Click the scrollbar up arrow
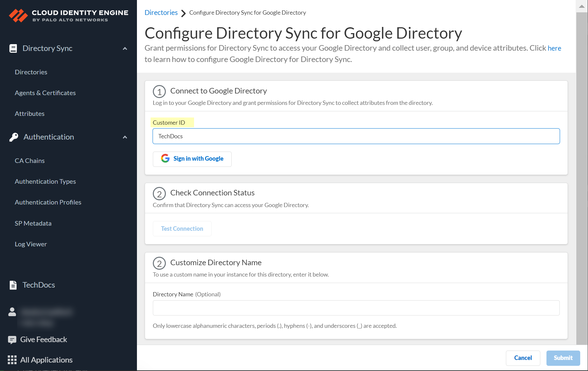The width and height of the screenshot is (588, 371). (582, 6)
